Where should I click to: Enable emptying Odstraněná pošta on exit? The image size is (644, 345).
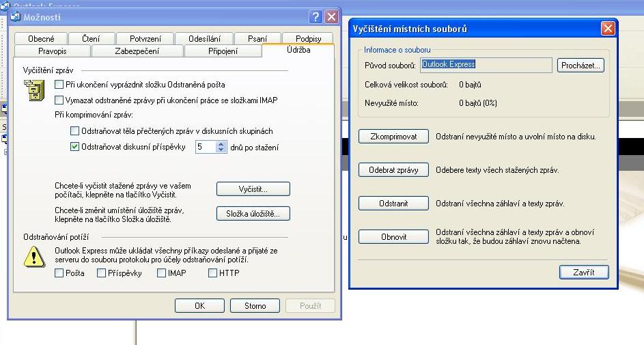pos(59,85)
